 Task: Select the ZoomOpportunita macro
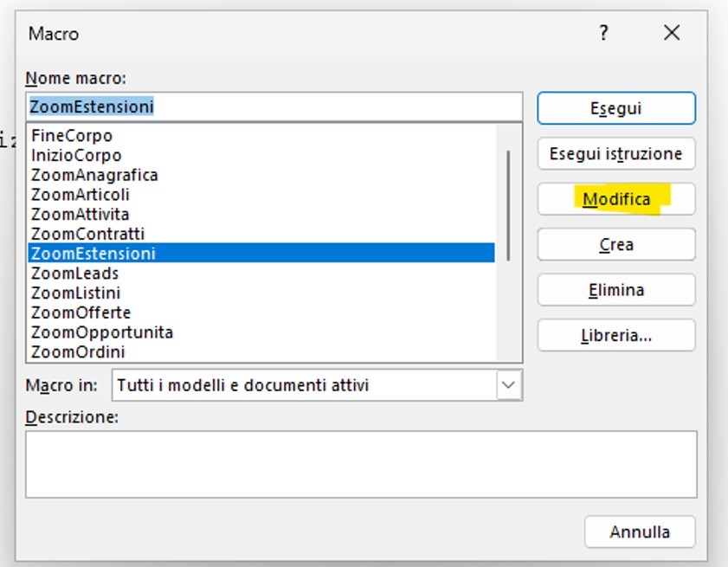point(102,332)
